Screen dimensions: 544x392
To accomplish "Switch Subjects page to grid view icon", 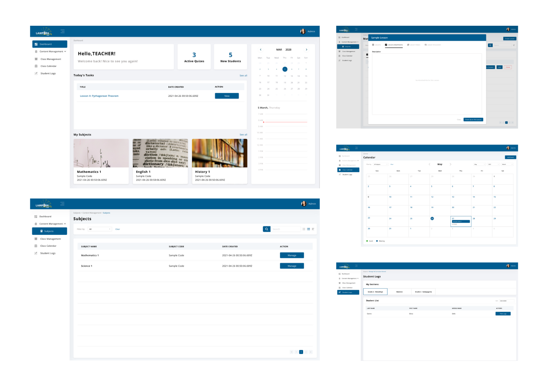I will [x=304, y=229].
